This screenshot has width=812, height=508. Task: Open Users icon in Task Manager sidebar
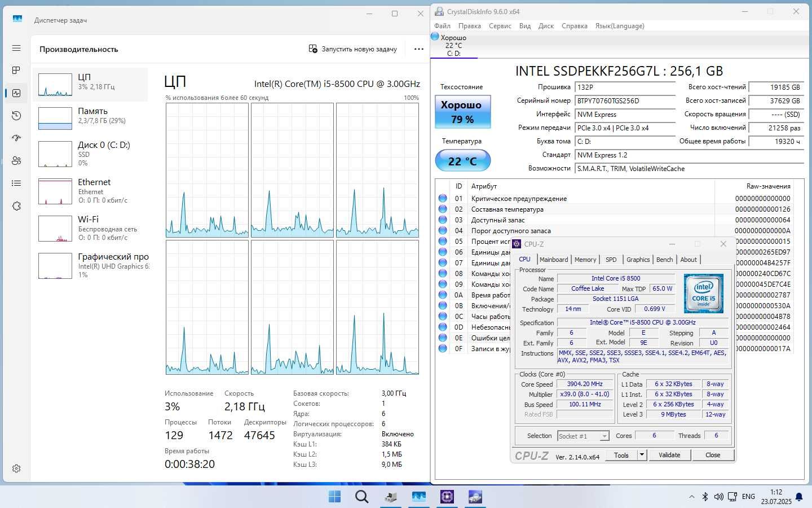tap(16, 161)
